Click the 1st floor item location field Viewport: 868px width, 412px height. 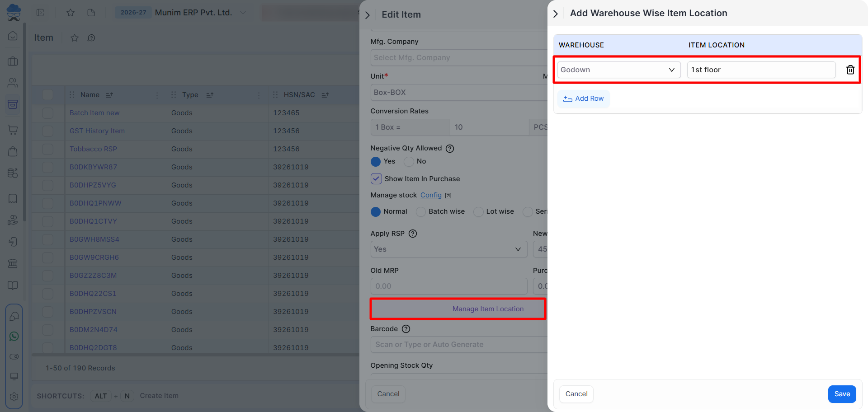tap(761, 70)
